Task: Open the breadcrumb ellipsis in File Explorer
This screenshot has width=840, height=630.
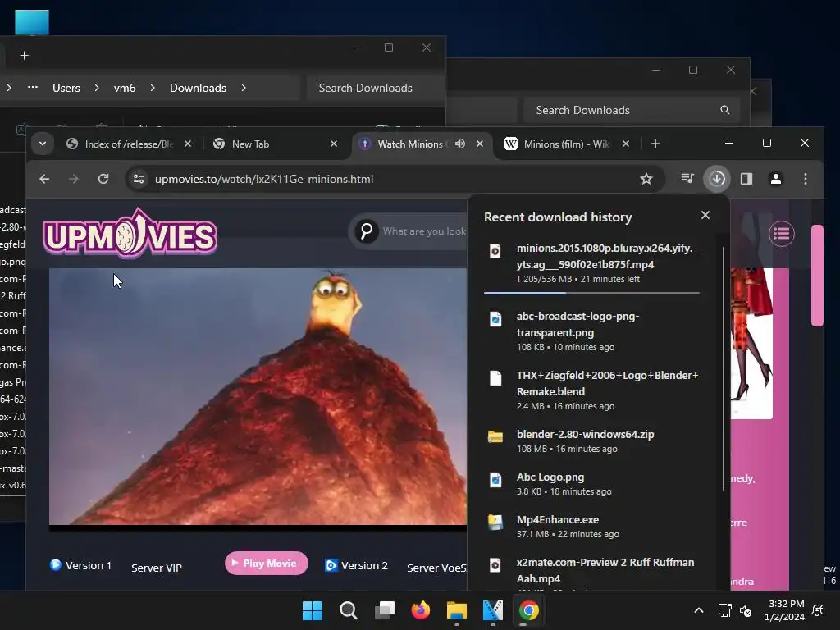Action: coord(33,87)
